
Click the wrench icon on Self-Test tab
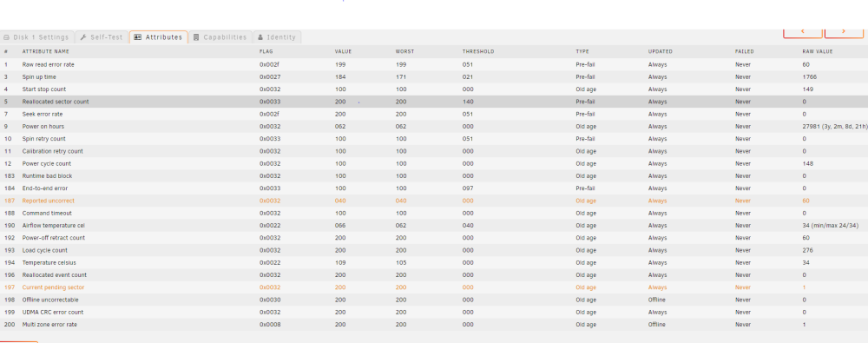pyautogui.click(x=83, y=37)
